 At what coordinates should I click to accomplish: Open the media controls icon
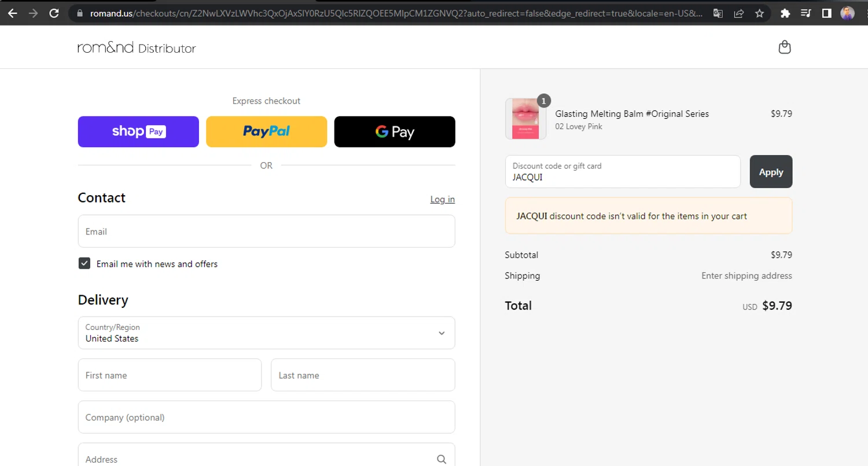point(806,13)
